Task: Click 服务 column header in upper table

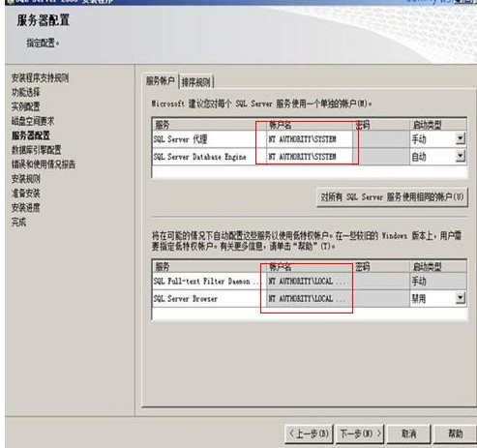Action: click(x=210, y=125)
